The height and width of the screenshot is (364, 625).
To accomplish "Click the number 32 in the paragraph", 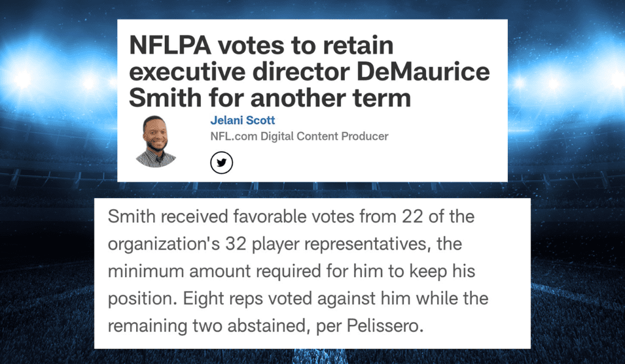I will coord(236,244).
